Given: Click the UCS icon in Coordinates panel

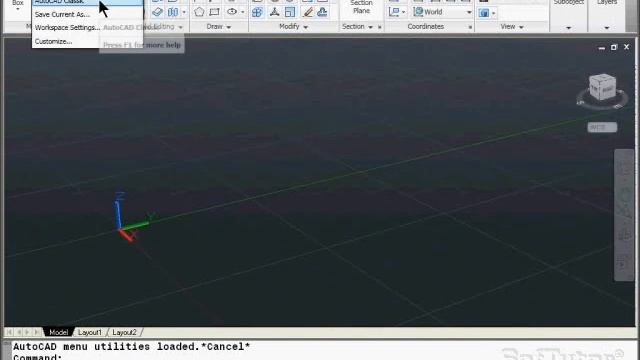Looking at the screenshot, I should click(394, 12).
